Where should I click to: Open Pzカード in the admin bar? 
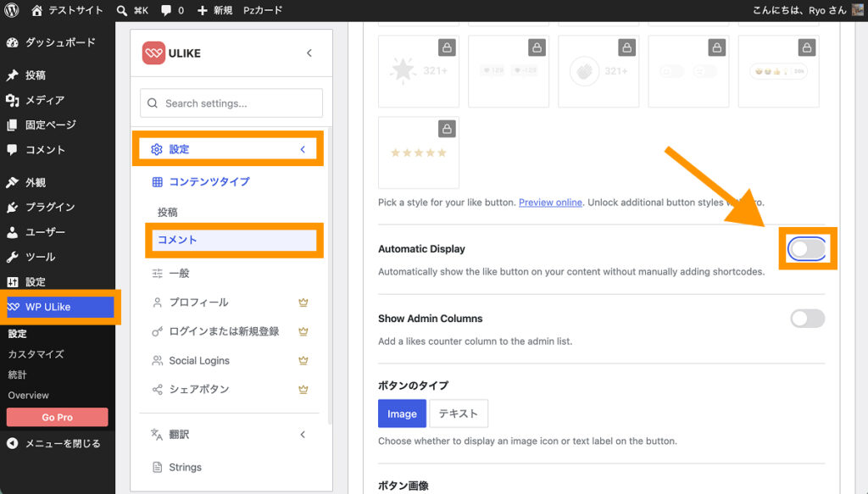coord(263,10)
